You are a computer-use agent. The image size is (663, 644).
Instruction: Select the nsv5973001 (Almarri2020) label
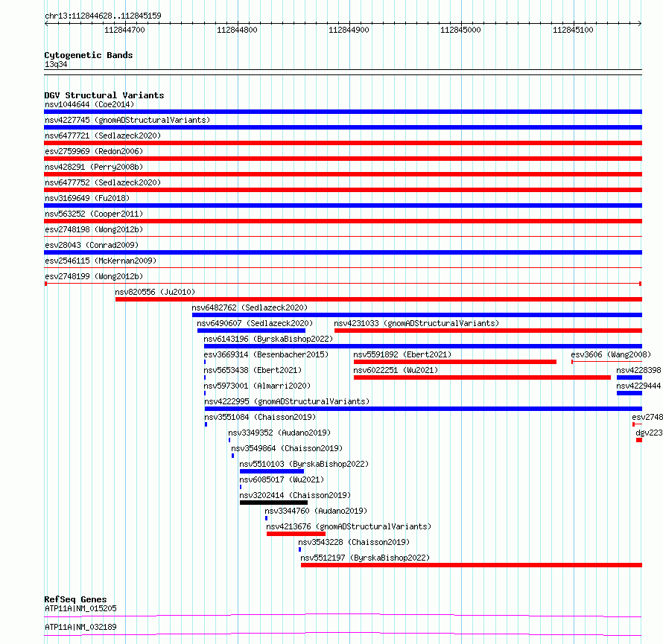[x=257, y=386]
